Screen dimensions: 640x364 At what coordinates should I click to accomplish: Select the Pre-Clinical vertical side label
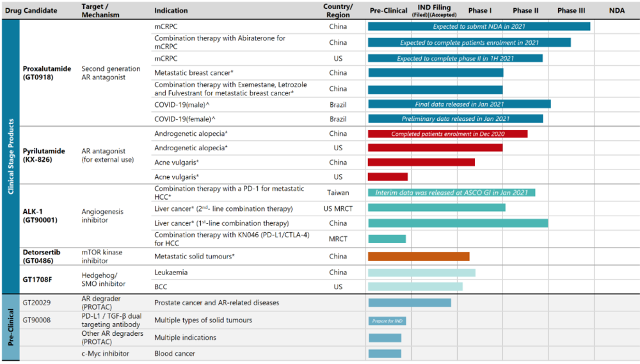click(x=11, y=328)
